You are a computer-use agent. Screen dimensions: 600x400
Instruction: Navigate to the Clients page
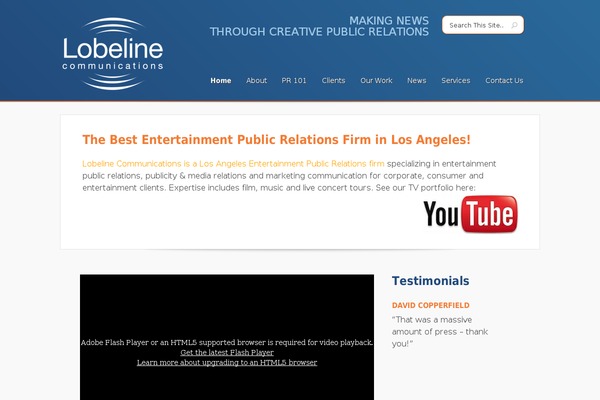pos(333,80)
